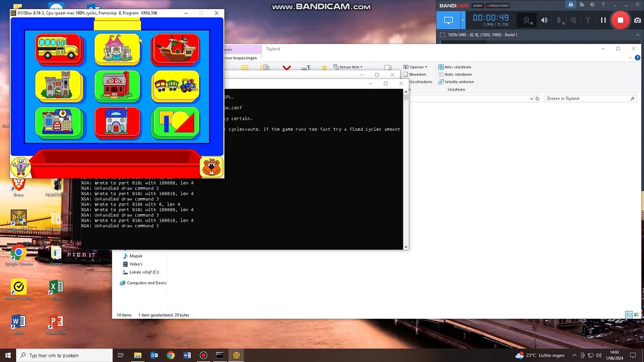The image size is (644, 362).
Task: Refresh the Toyland folder view
Action: click(537, 99)
